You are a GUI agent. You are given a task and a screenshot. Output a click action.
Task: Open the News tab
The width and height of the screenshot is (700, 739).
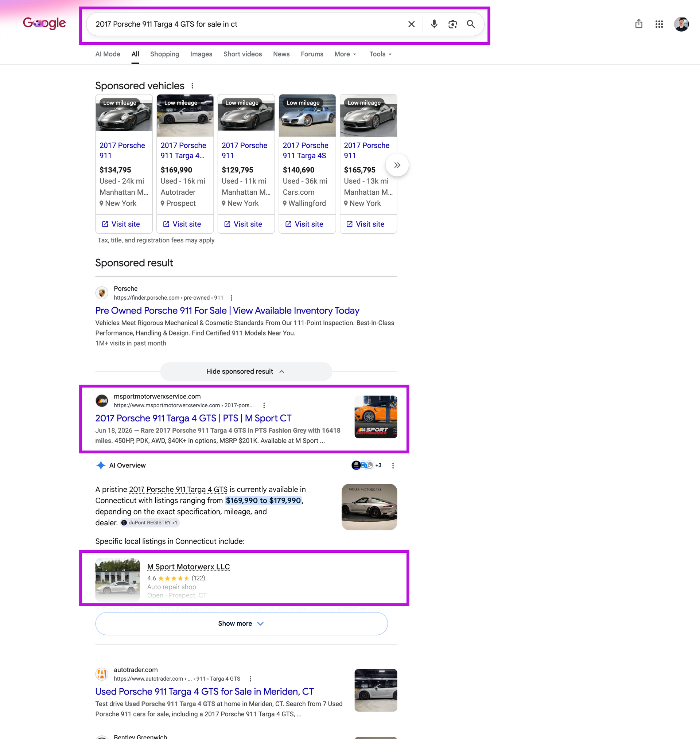[x=281, y=54]
